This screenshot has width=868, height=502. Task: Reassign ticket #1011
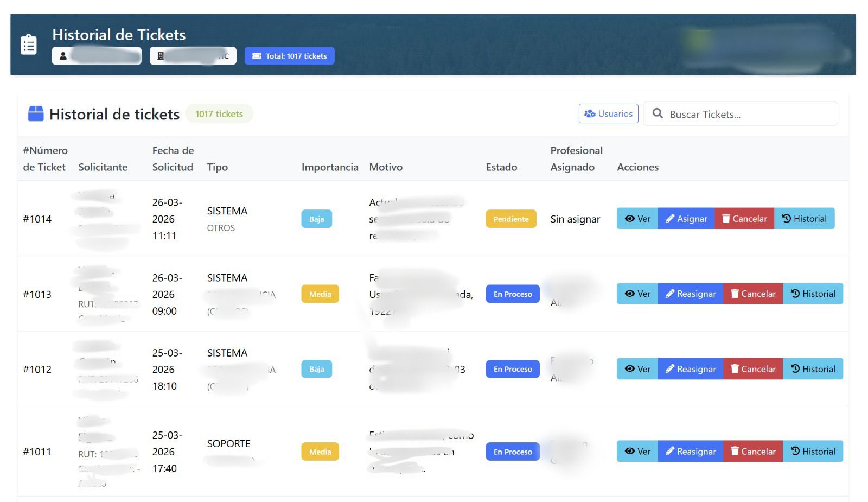point(690,452)
